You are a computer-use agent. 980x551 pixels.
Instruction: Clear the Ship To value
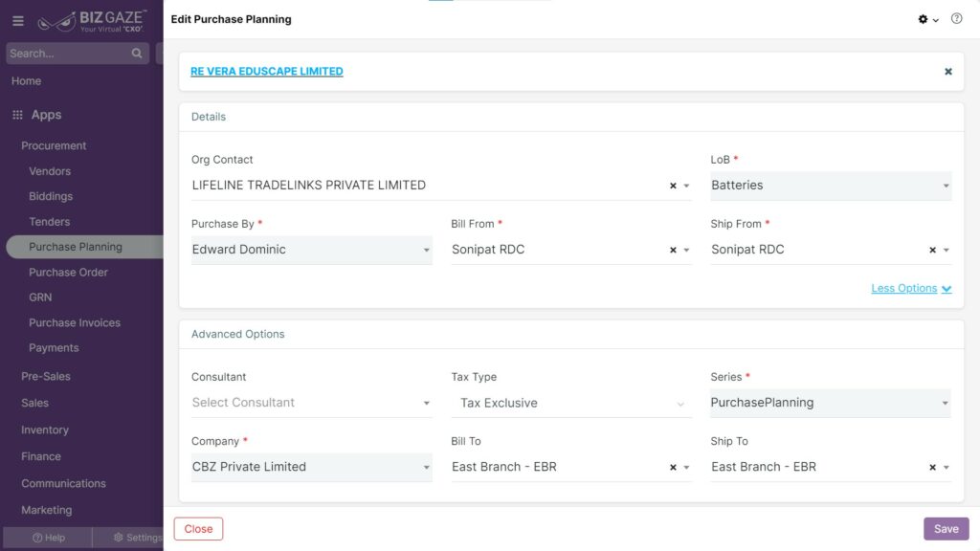[x=932, y=467]
